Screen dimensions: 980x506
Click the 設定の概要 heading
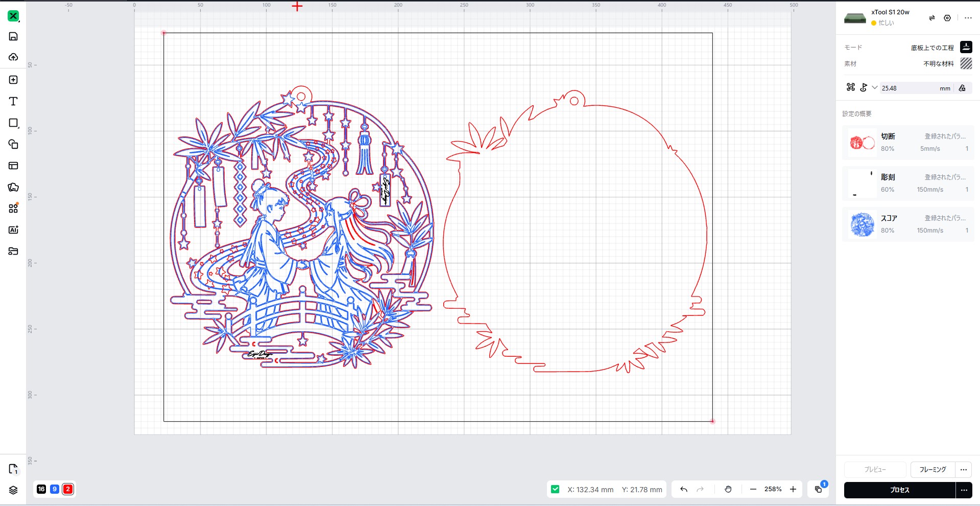tap(857, 113)
